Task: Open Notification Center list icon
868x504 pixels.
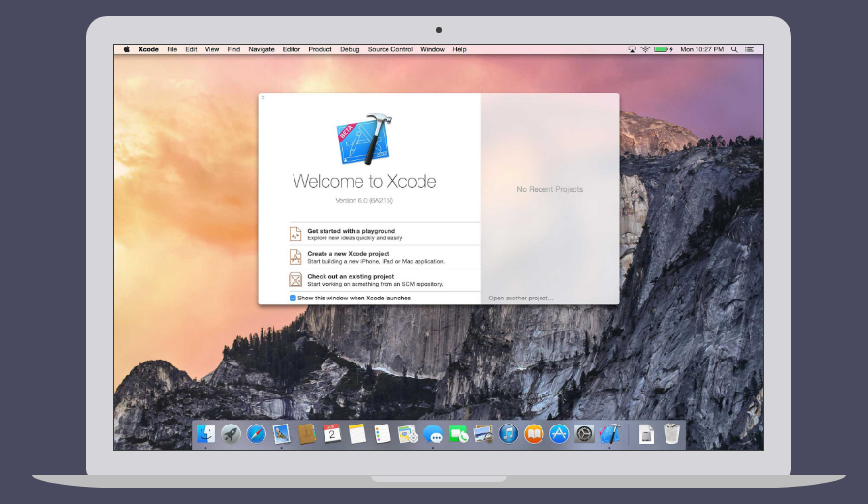Action: tap(749, 49)
